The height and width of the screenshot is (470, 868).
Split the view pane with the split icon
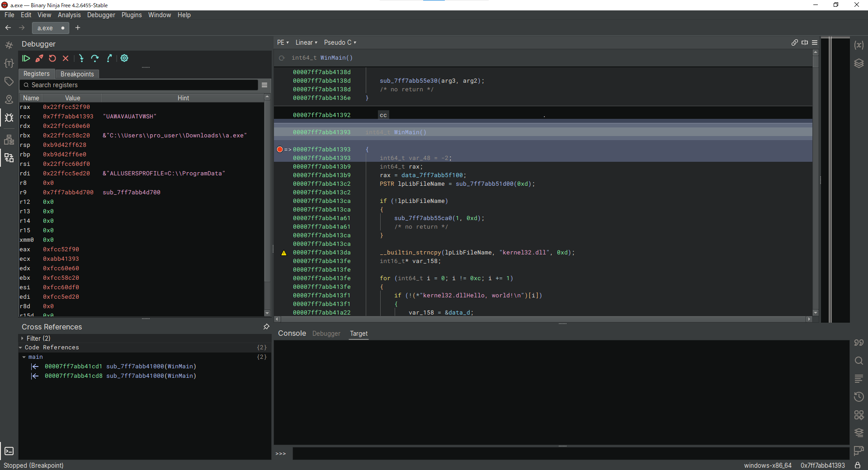[805, 42]
